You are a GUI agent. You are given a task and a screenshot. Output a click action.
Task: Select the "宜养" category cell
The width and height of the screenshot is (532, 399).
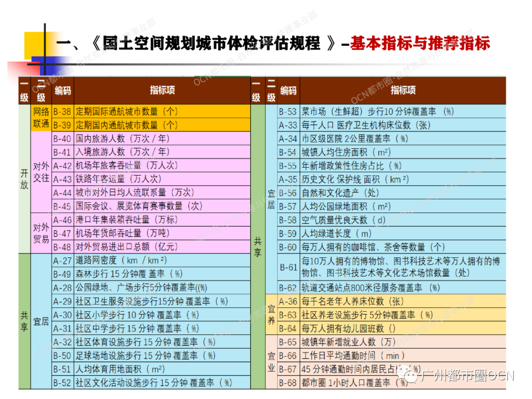tap(271, 315)
